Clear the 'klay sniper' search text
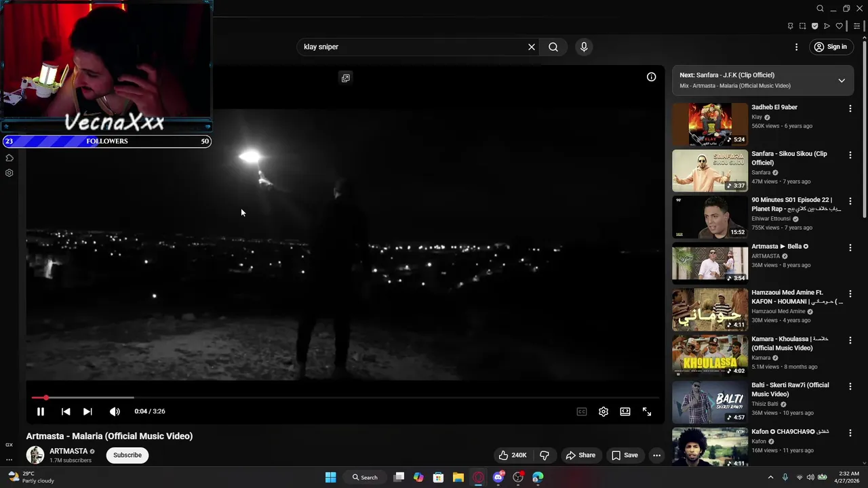Viewport: 868px width, 488px height. [532, 47]
